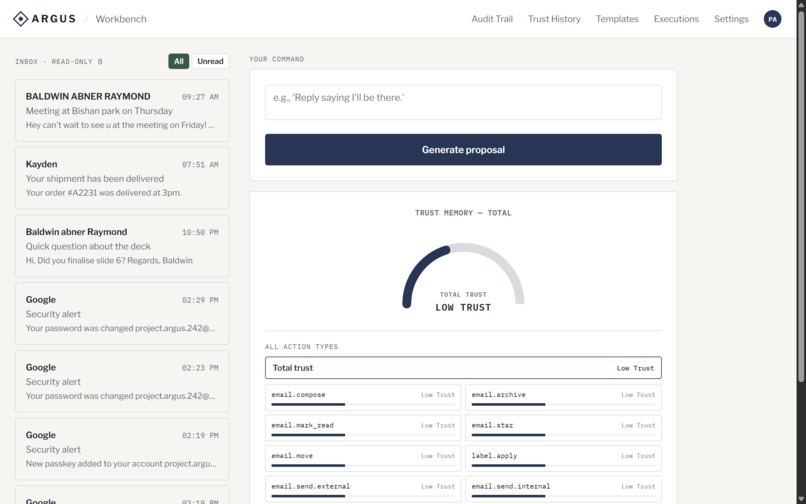806x504 pixels.
Task: Click the 09:27 AM timestamp
Action: click(x=200, y=97)
